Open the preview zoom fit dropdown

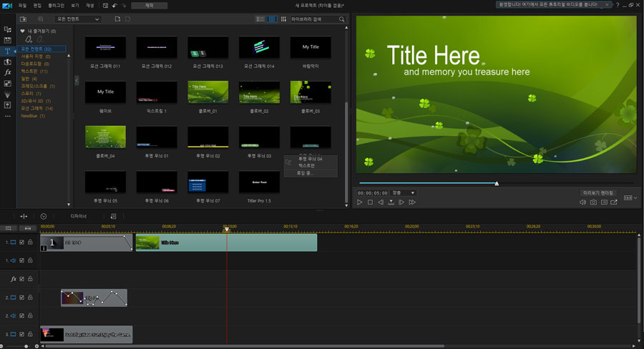click(404, 193)
